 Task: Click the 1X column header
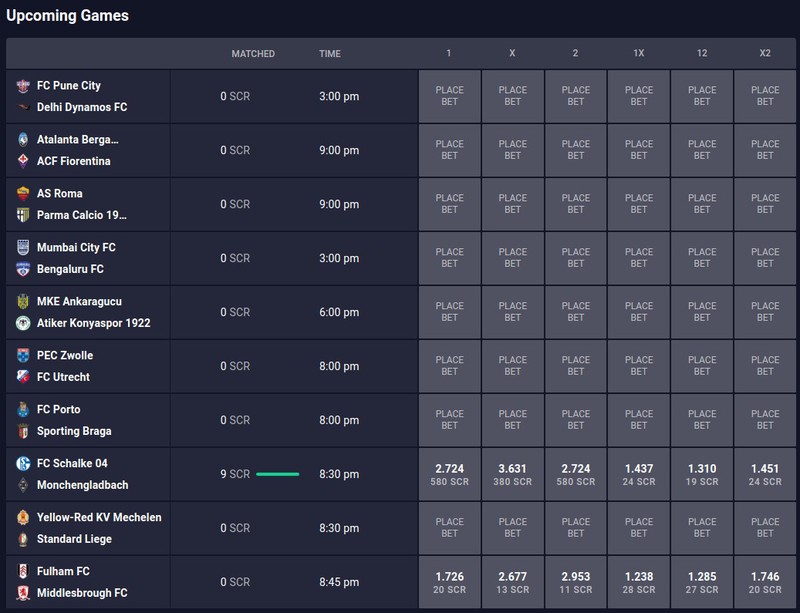click(x=639, y=53)
